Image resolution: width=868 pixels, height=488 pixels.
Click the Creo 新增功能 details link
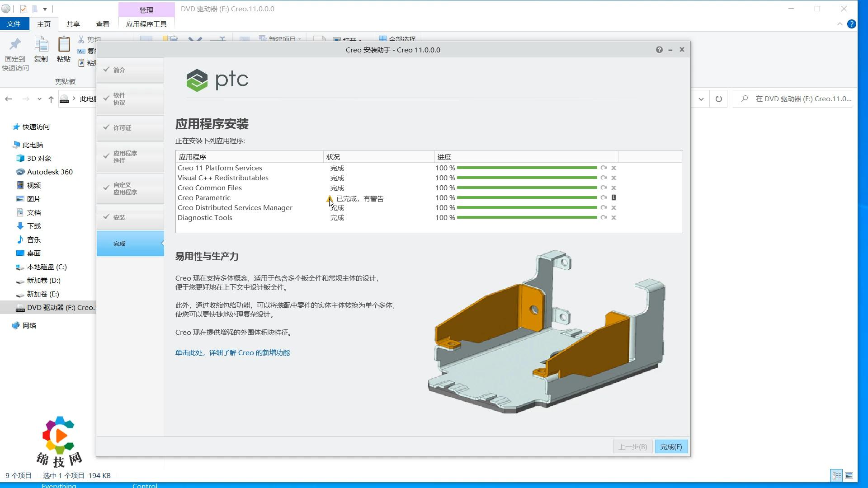pos(232,352)
